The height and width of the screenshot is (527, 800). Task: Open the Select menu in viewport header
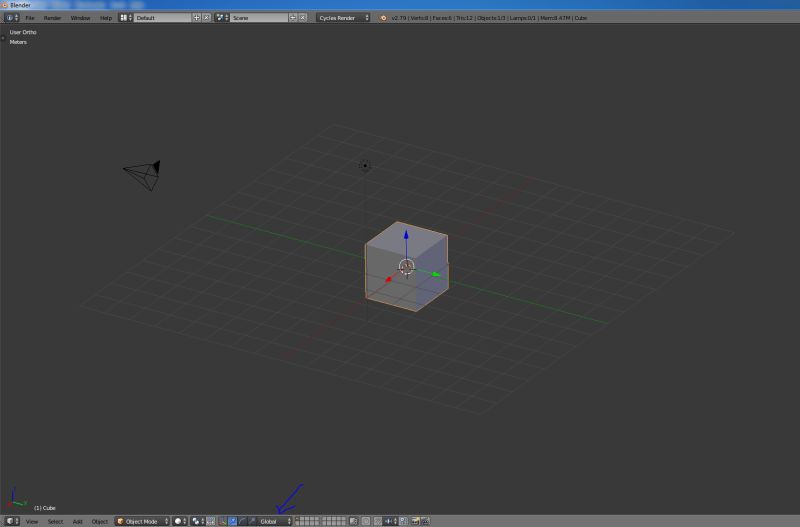tap(55, 521)
